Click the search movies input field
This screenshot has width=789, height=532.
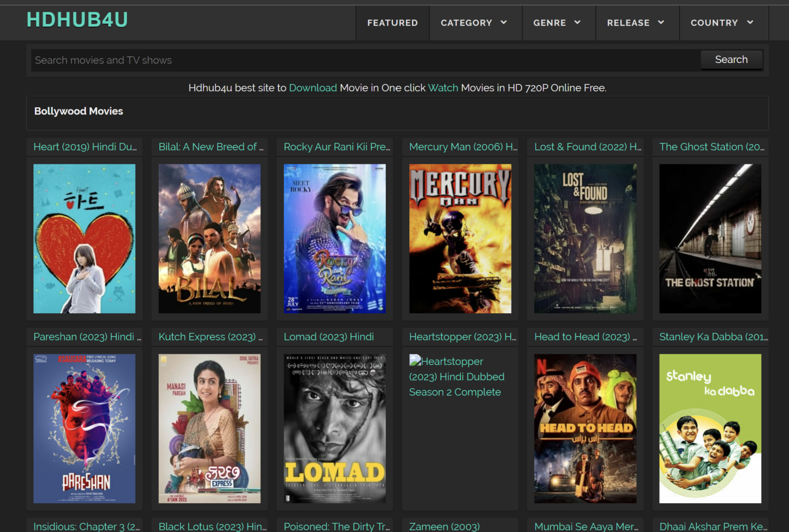click(x=365, y=60)
